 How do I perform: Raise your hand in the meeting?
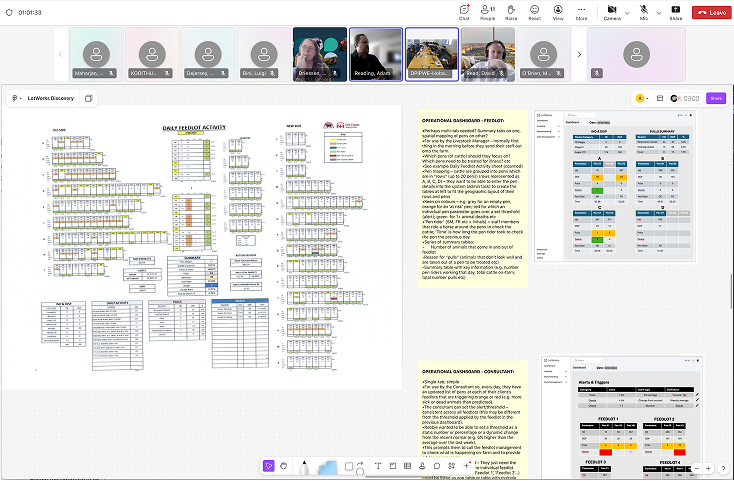coord(511,11)
